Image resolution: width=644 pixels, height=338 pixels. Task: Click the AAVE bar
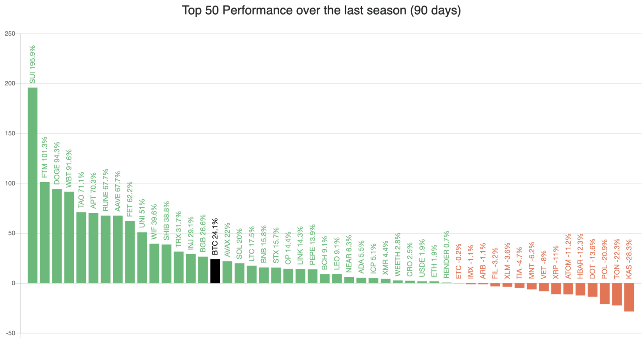118,249
